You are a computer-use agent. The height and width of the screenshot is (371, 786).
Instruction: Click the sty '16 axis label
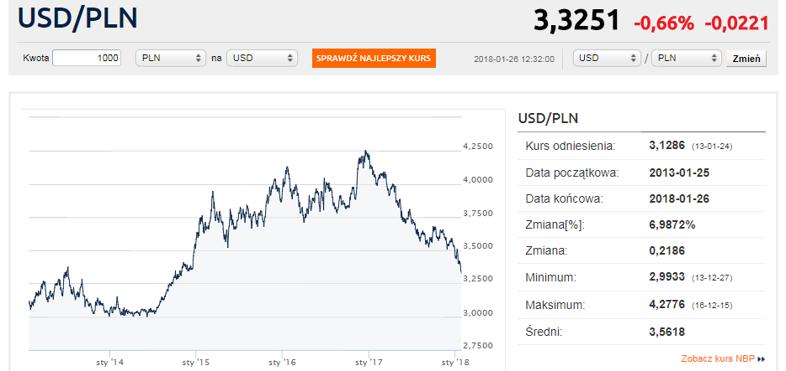pyautogui.click(x=282, y=361)
